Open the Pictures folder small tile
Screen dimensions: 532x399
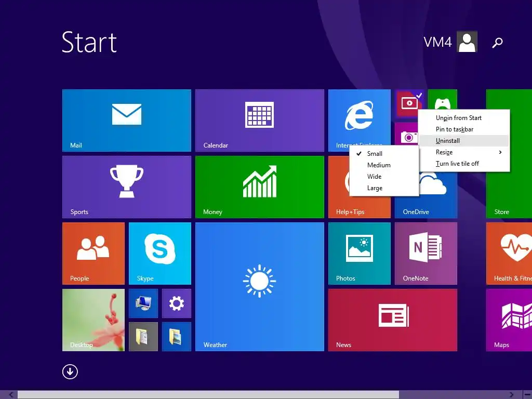(177, 337)
